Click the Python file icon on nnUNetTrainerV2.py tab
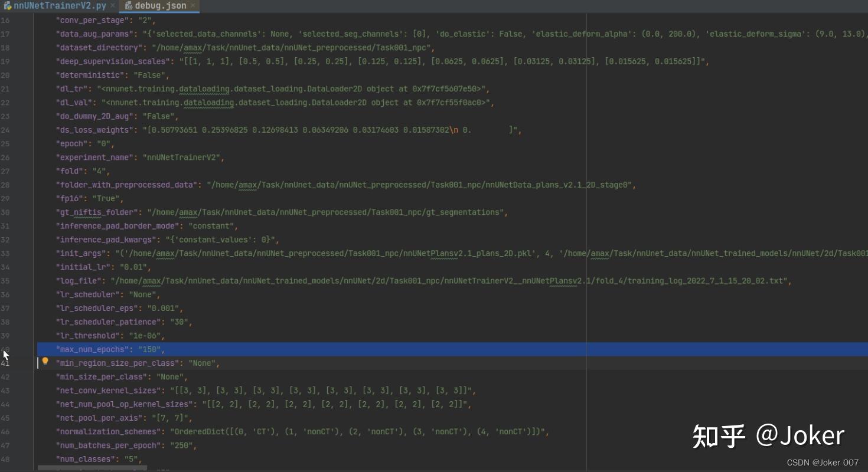 [8, 6]
